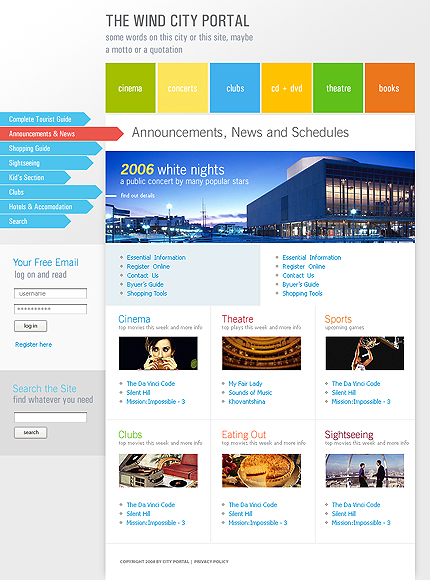Click the search button
This screenshot has width=430, height=580.
[x=31, y=432]
